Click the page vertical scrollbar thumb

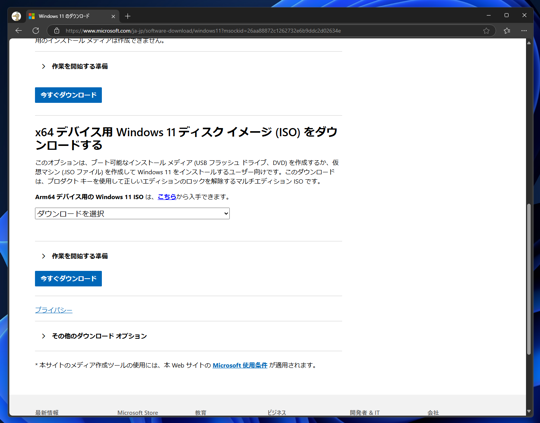(529, 279)
